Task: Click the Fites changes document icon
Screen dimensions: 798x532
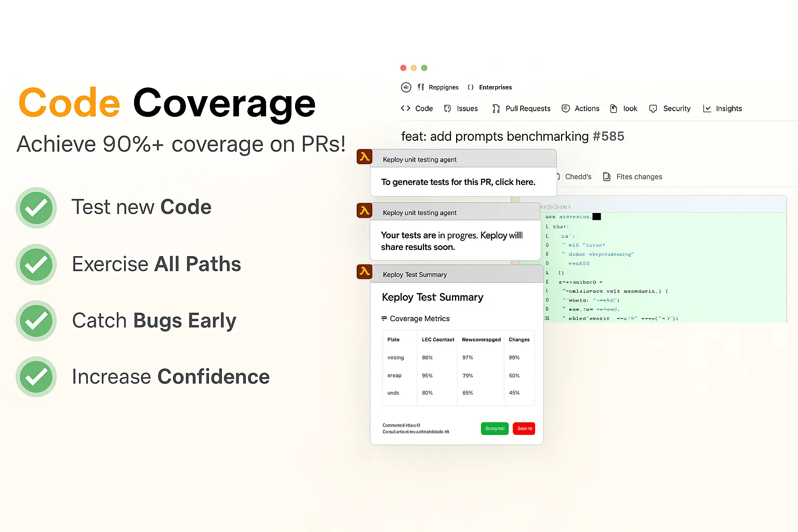Action: point(606,177)
